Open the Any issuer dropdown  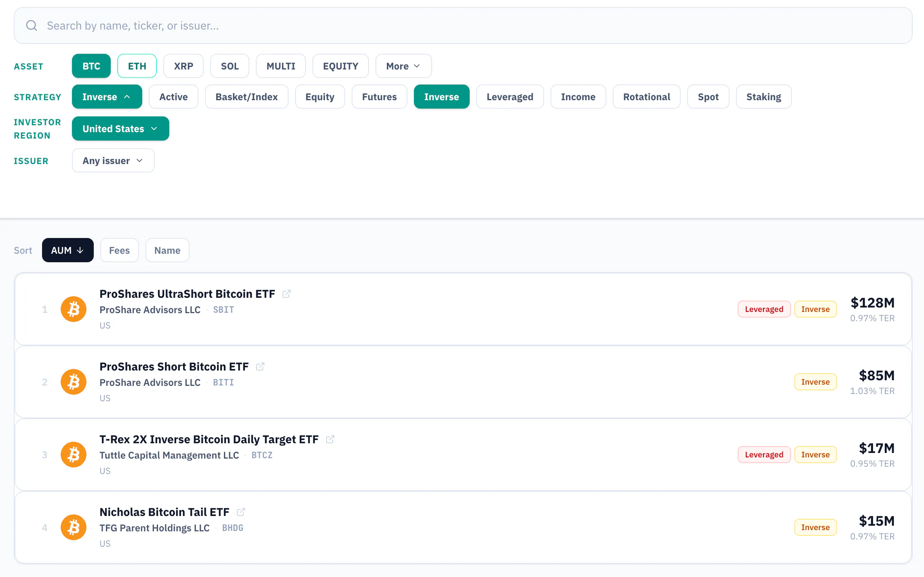pos(113,160)
